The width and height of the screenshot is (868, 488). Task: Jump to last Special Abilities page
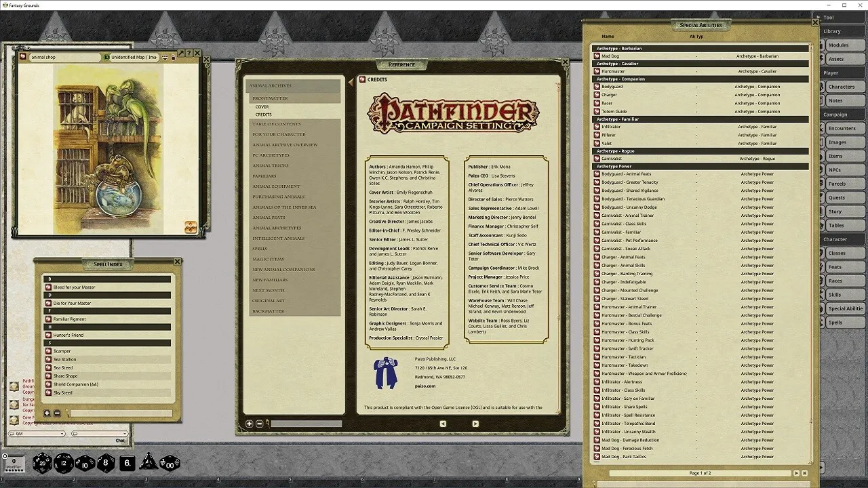pyautogui.click(x=804, y=473)
